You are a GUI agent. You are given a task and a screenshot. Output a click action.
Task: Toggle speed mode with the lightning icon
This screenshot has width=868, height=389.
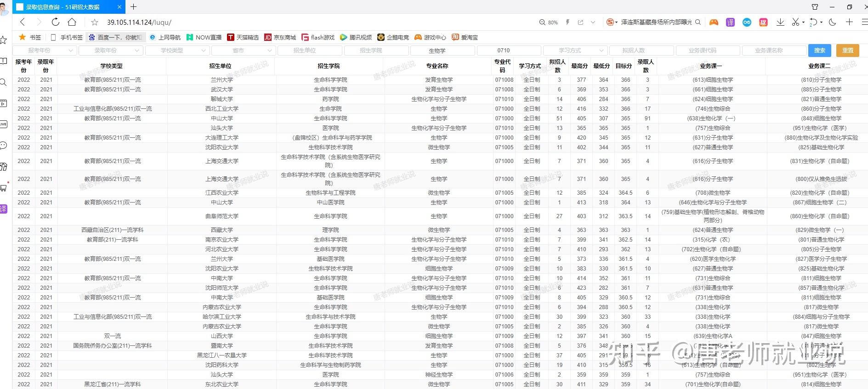click(x=567, y=22)
